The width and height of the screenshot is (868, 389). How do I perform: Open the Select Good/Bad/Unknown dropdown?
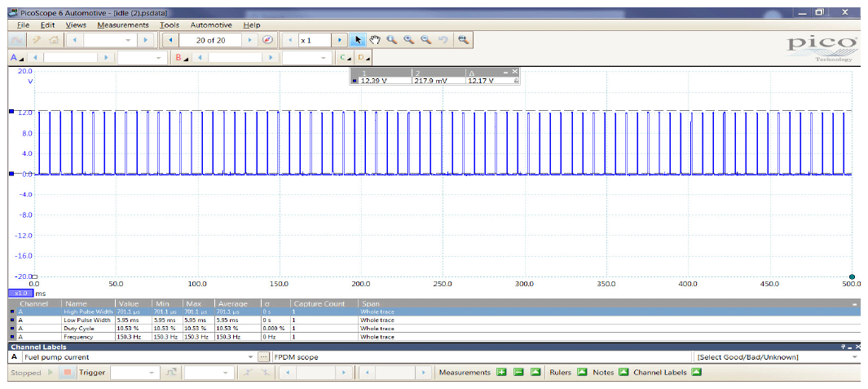tap(855, 357)
